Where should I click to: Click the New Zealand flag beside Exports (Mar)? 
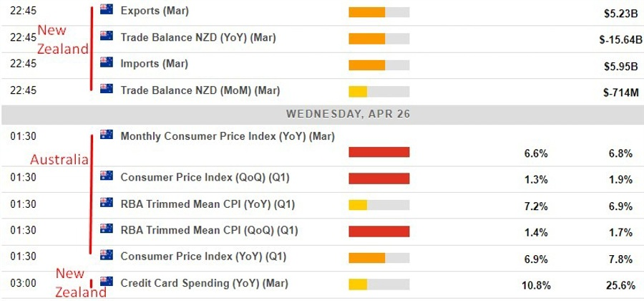[107, 10]
